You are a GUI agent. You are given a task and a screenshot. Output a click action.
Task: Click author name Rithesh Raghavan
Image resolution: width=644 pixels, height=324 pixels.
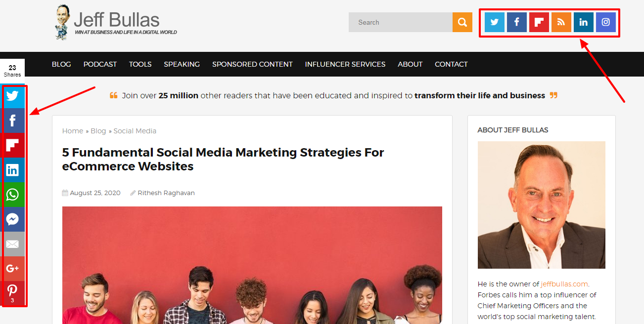coord(166,193)
